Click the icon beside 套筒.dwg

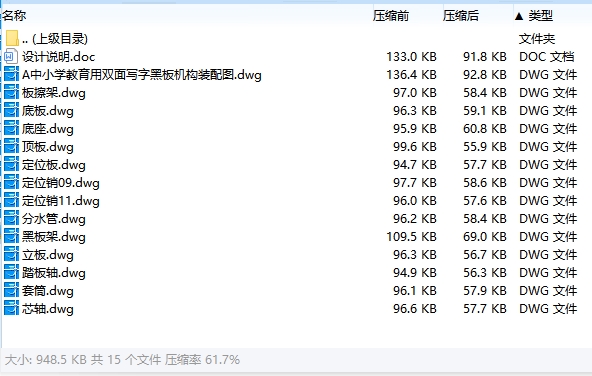click(x=11, y=291)
